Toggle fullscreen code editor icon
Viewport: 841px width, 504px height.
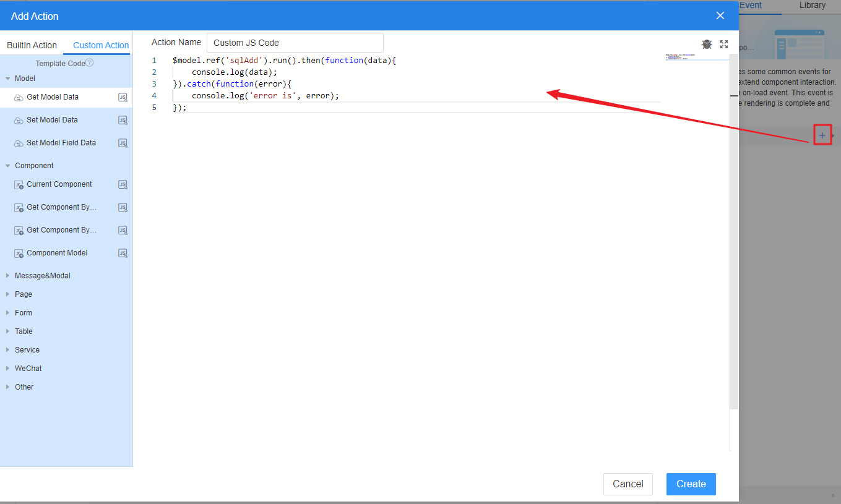tap(724, 44)
